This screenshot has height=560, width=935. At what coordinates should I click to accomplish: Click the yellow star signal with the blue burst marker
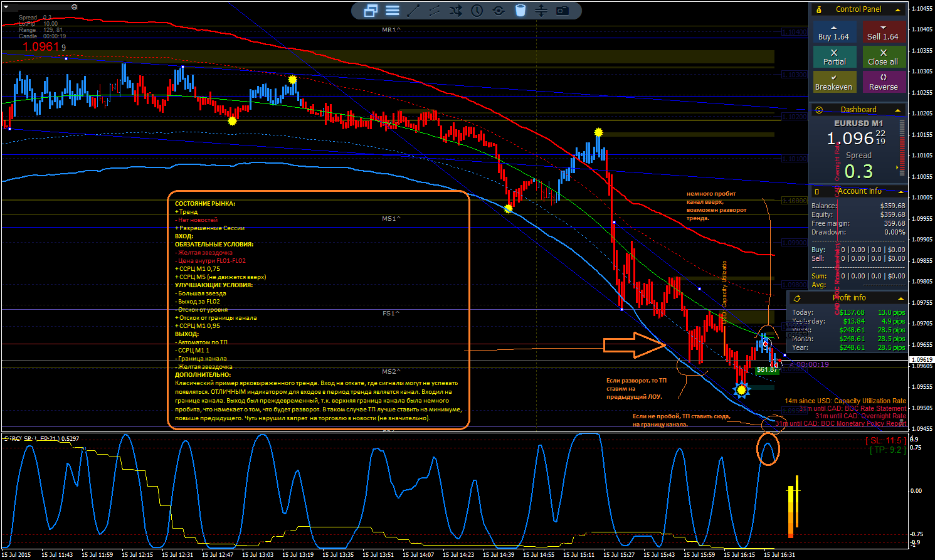click(742, 390)
